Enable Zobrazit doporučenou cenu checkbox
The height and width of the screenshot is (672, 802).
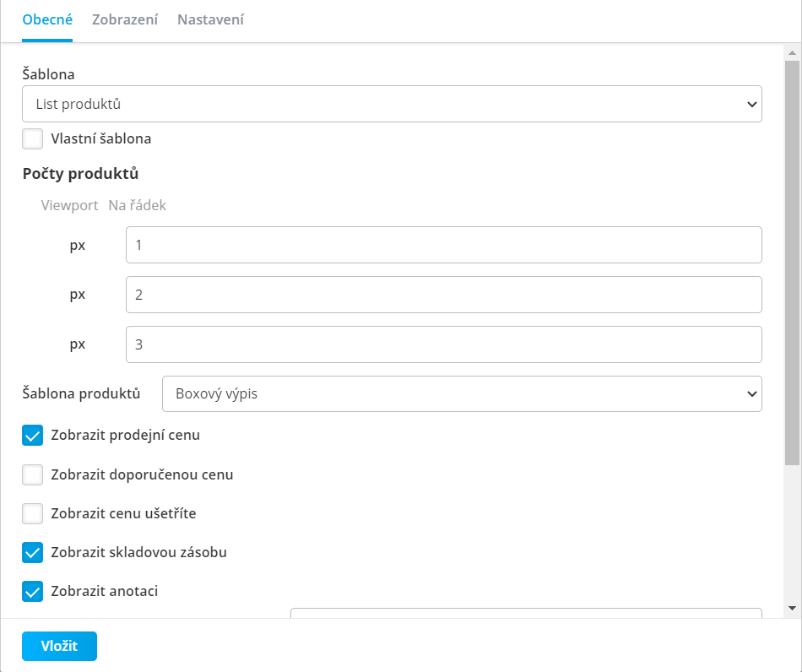tap(32, 474)
